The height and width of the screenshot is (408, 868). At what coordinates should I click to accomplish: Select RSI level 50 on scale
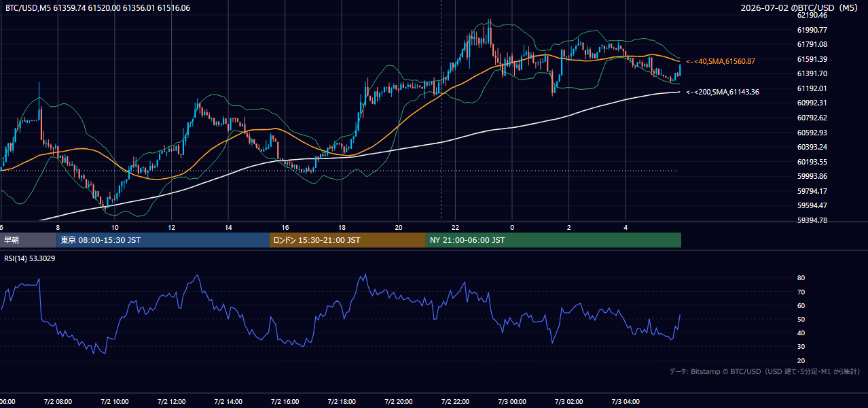pyautogui.click(x=801, y=319)
